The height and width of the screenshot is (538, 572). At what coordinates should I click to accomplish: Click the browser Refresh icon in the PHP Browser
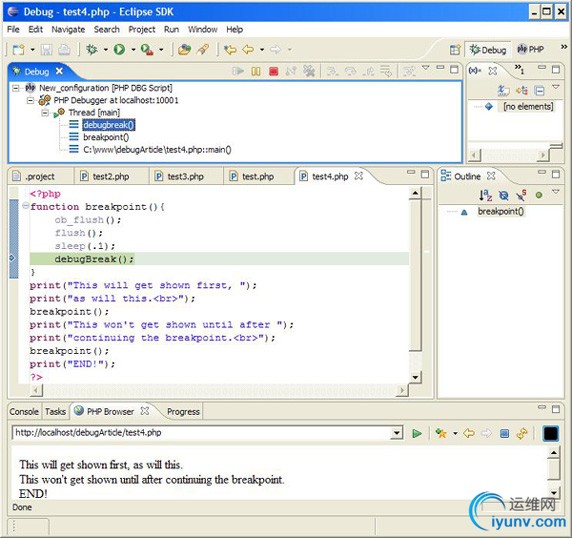[x=522, y=433]
